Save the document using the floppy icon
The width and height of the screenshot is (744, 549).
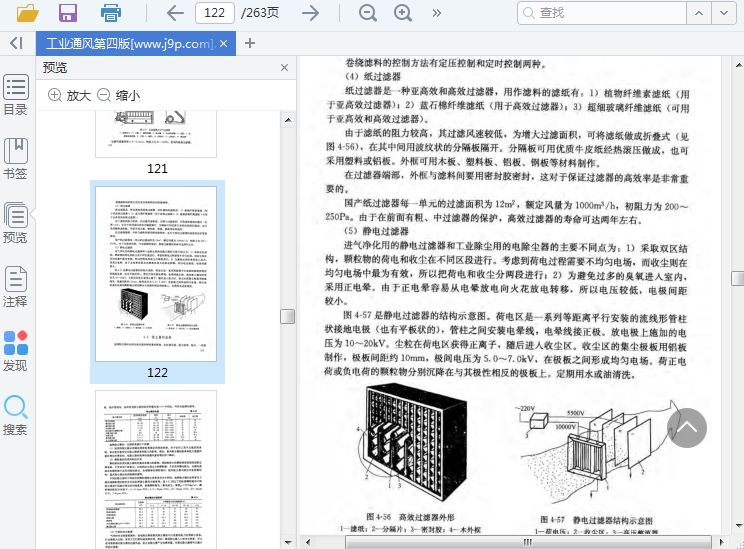[x=68, y=13]
